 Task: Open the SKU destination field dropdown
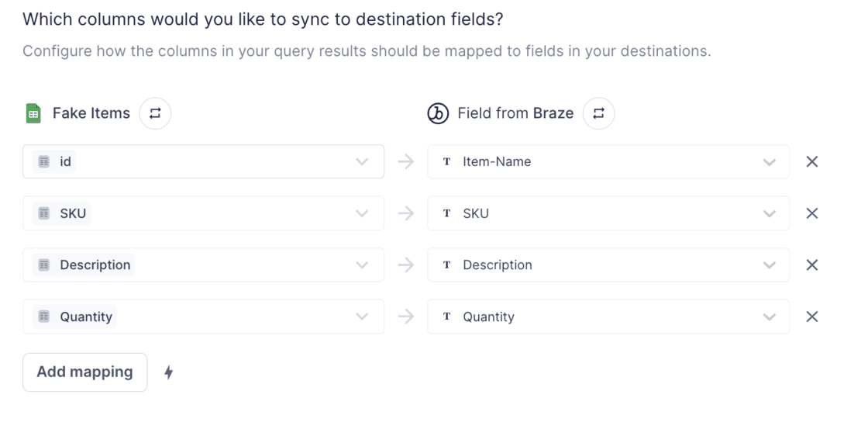pos(769,213)
